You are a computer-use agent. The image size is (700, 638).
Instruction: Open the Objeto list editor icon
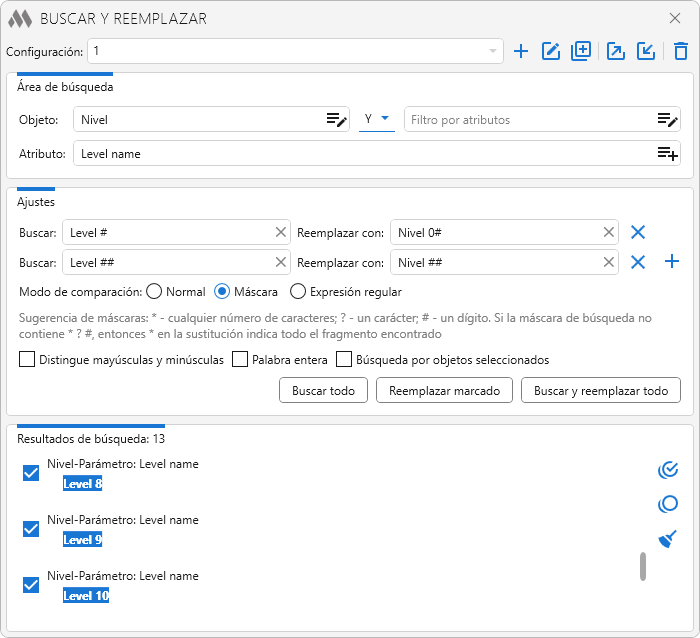336,120
